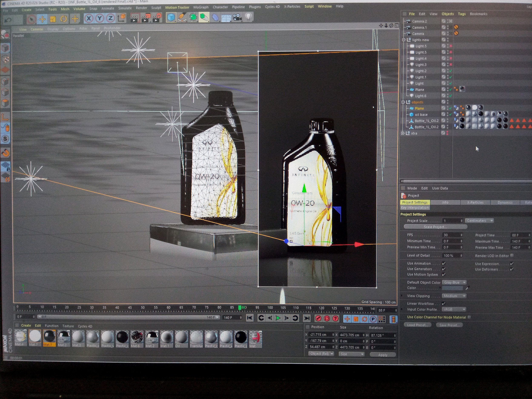Go to end of animation
Viewport: 532px width, 399px height.
click(307, 318)
